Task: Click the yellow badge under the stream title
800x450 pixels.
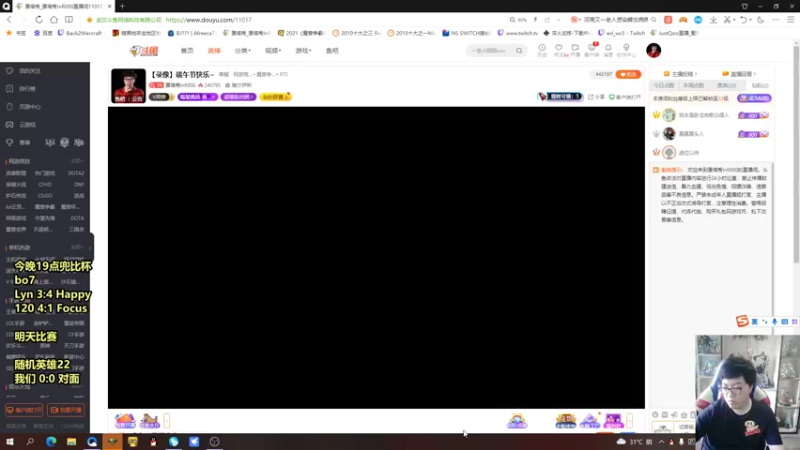Action: click(275, 96)
